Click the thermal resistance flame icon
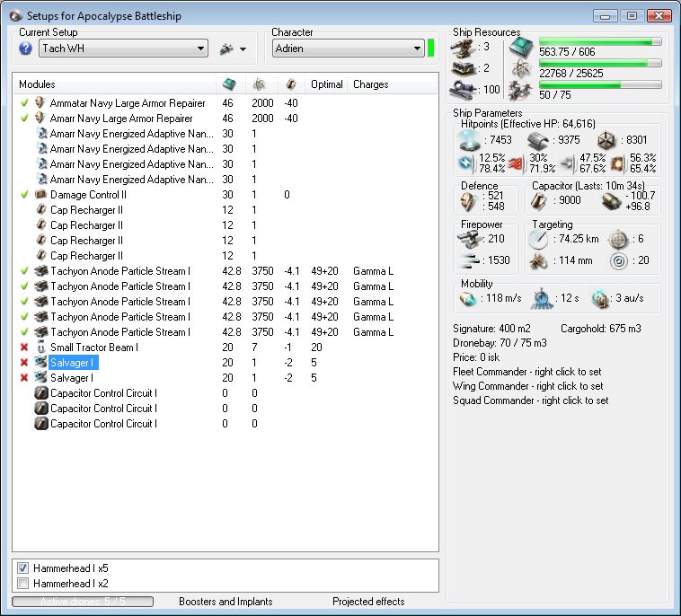 [x=517, y=164]
